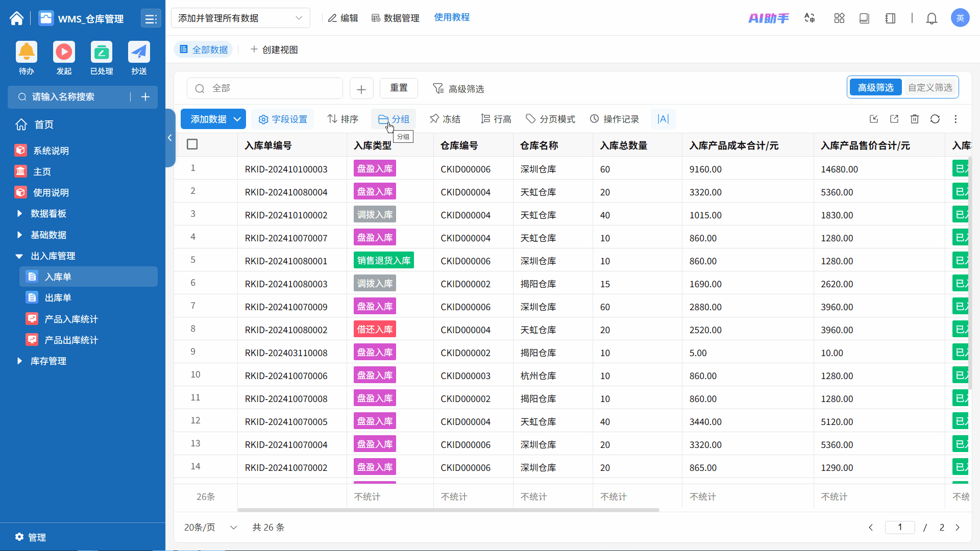
Task: Click the home icon in the top-left corner
Action: (16, 18)
